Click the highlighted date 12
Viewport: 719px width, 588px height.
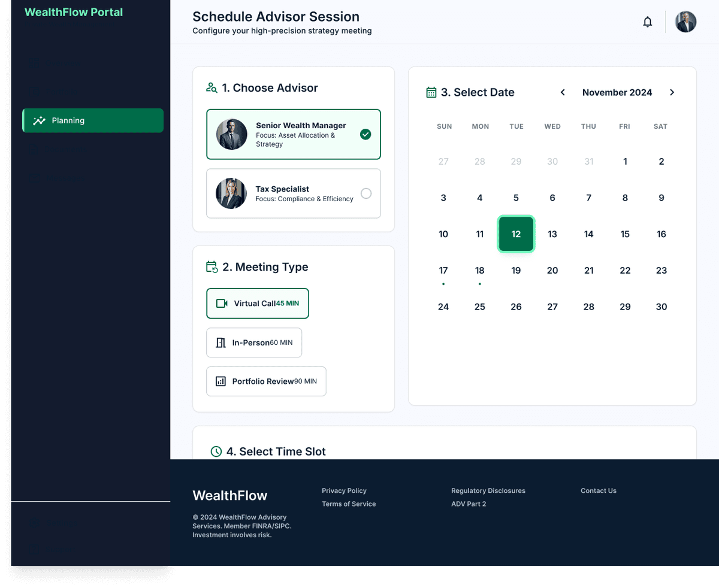tap(516, 234)
